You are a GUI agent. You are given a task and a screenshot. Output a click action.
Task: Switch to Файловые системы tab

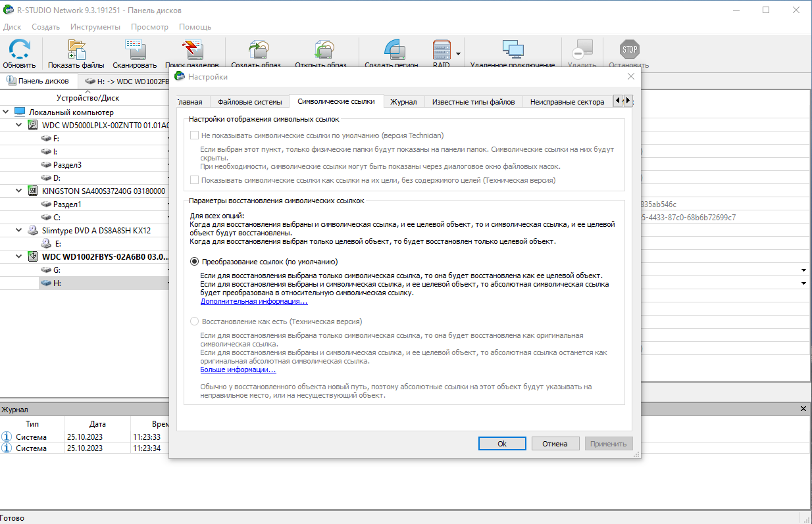pyautogui.click(x=250, y=102)
